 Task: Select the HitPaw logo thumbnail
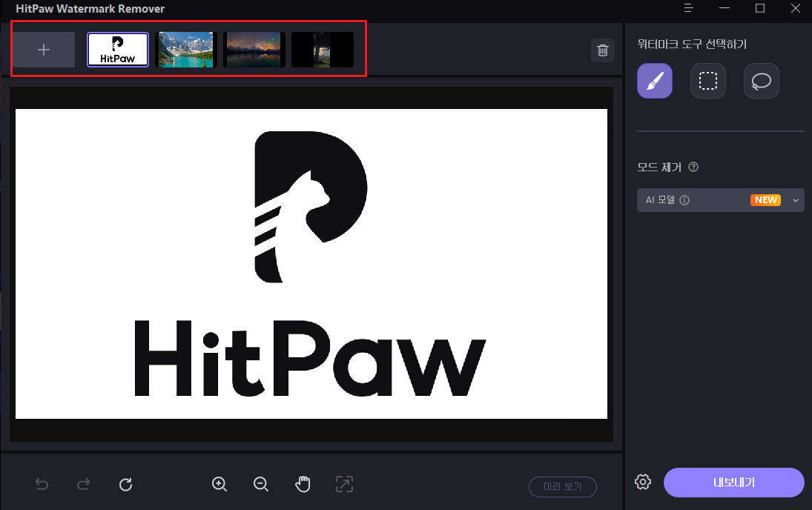click(x=118, y=50)
